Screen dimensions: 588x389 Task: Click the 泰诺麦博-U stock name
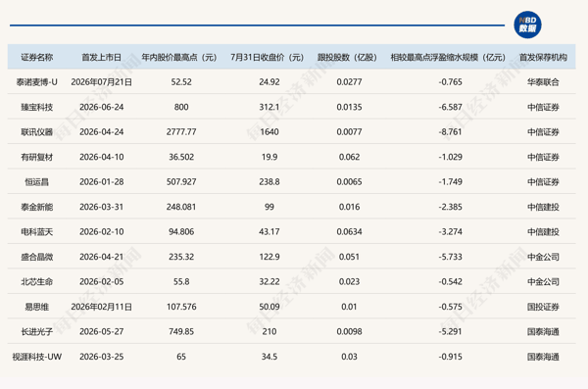pos(37,82)
